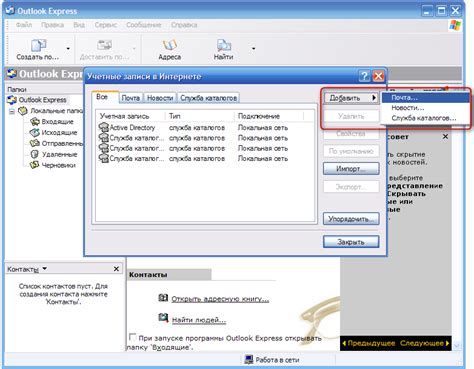This screenshot has width=474, height=369.
Task: Switch to the Новости tab
Action: pyautogui.click(x=160, y=98)
